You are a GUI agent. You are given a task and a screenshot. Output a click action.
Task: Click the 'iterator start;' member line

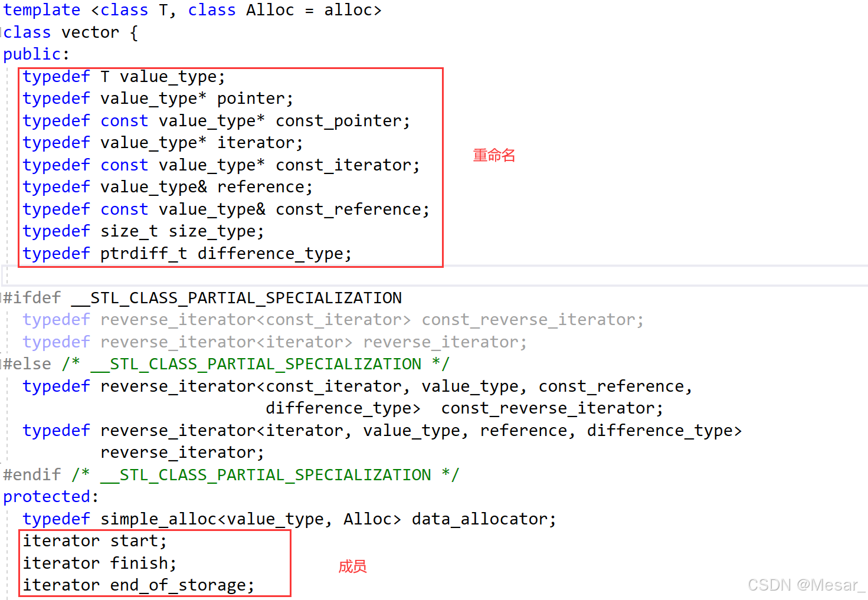[94, 541]
